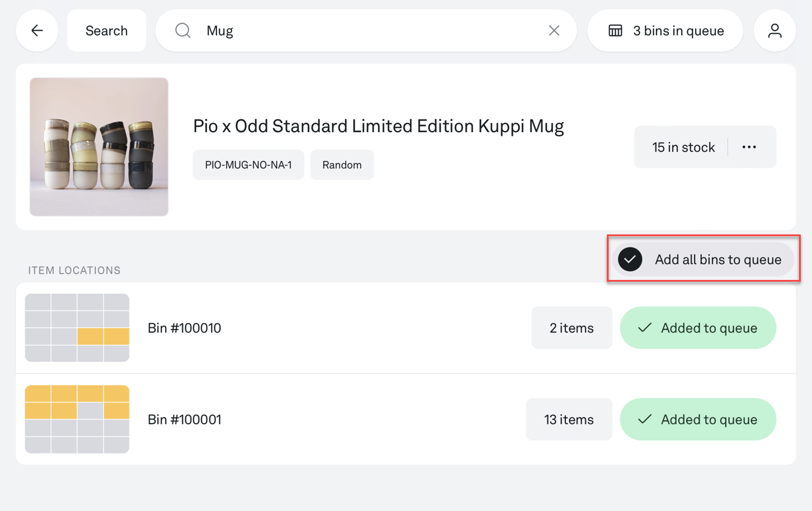
Task: Click the 15 in stock label
Action: [683, 147]
